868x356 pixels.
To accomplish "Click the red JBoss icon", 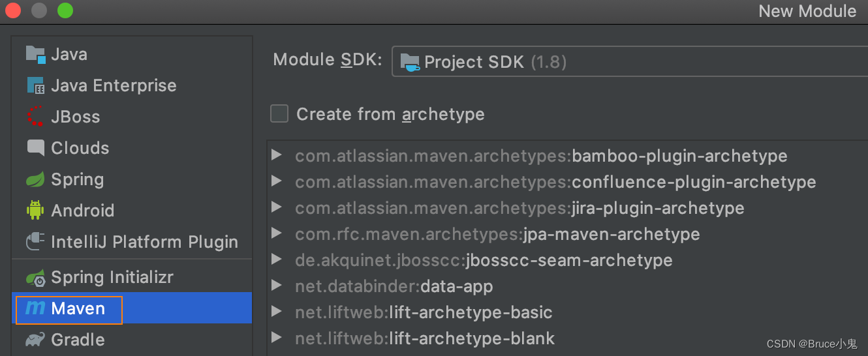I will click(x=35, y=117).
